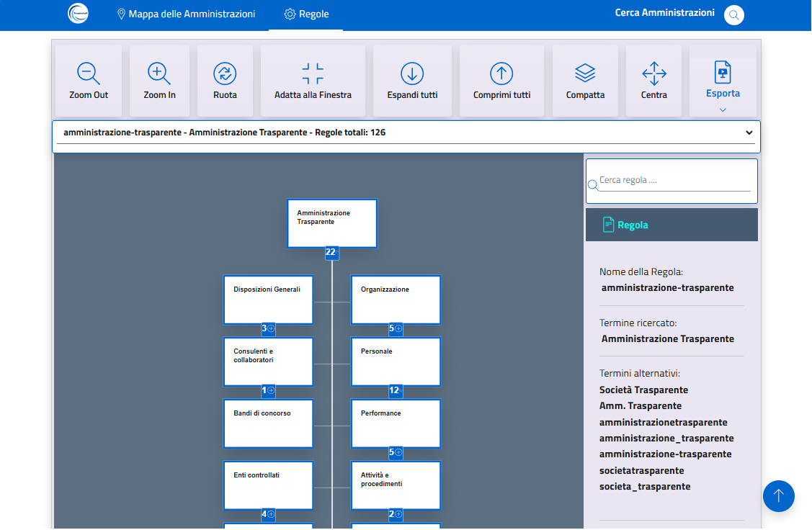
Task: Click into the Cerca regola field
Action: (x=674, y=181)
